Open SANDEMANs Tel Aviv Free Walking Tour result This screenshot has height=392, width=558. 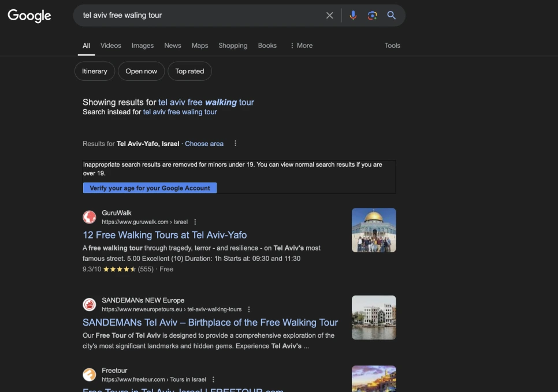coord(210,323)
